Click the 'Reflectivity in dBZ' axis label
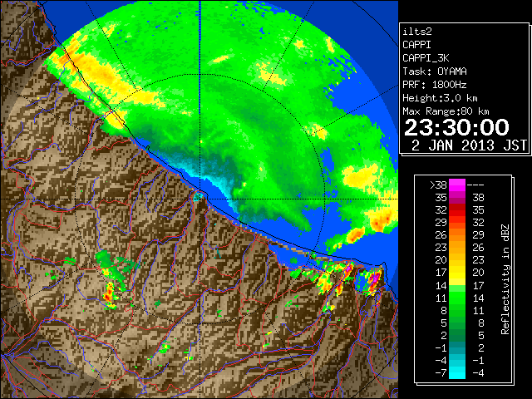 (505, 279)
